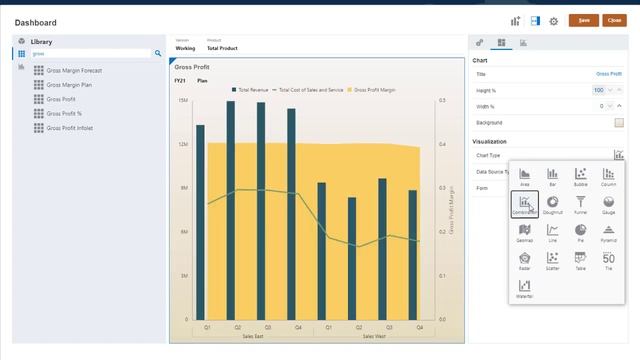The height and width of the screenshot is (360, 640).
Task: Choose the Column chart type
Action: (x=608, y=176)
